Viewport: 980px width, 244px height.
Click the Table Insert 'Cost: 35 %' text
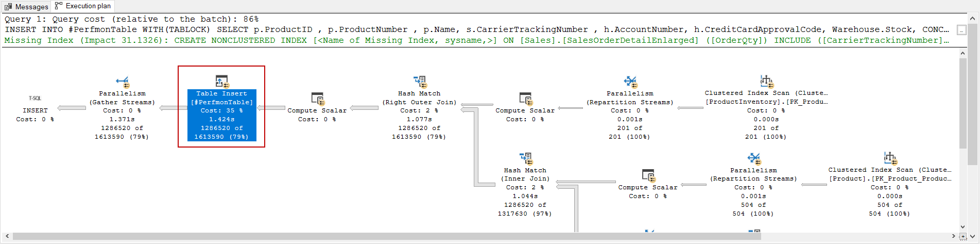pos(222,110)
